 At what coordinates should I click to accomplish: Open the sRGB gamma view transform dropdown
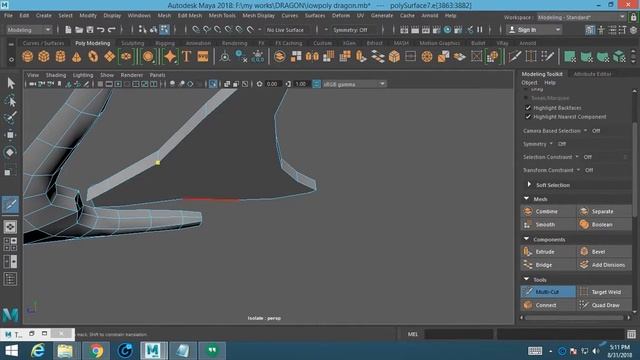(354, 84)
